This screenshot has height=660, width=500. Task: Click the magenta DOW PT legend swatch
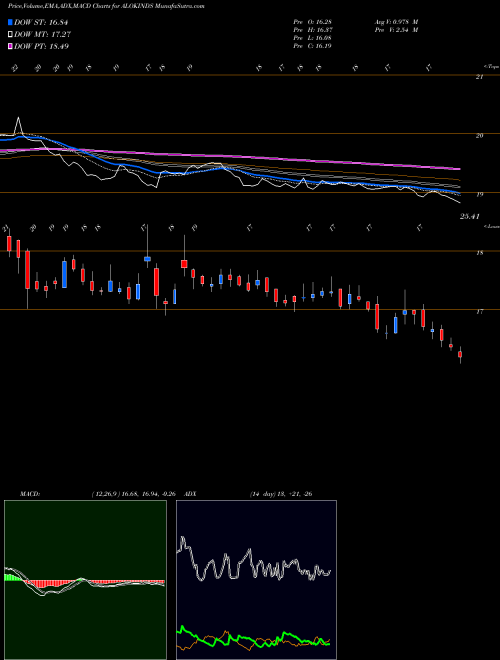tap(10, 46)
